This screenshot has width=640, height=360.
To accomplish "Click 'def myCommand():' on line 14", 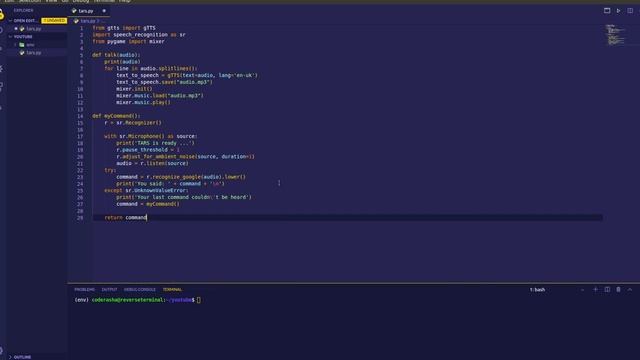I will [x=116, y=116].
